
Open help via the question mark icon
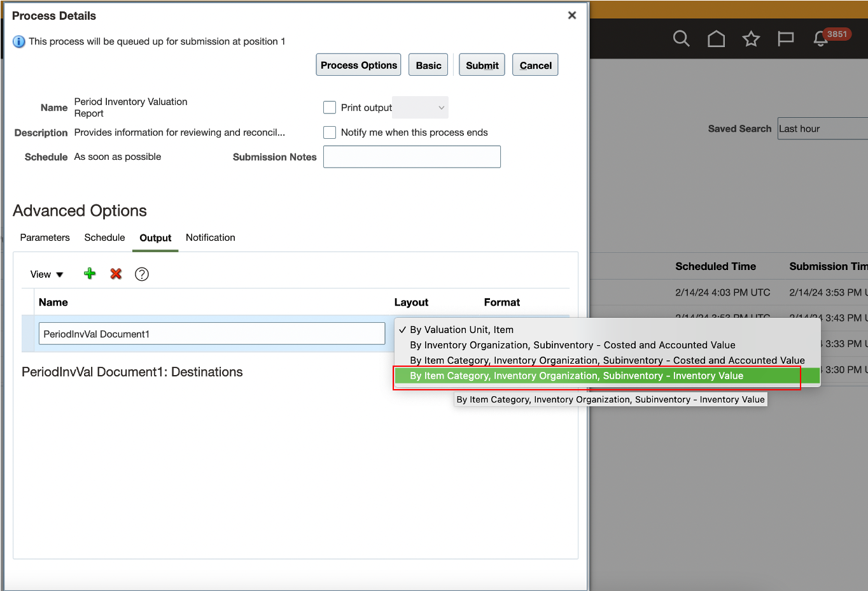pos(141,274)
